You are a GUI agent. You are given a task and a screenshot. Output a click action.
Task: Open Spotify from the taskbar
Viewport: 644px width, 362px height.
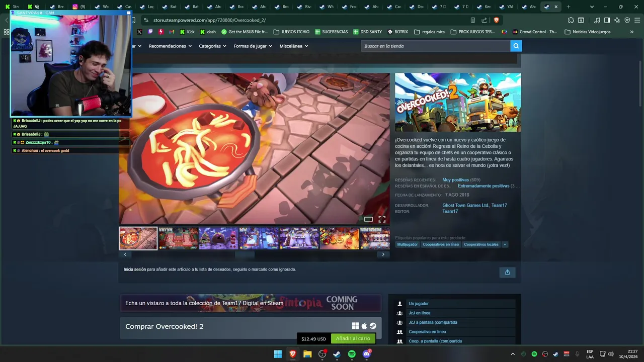click(x=352, y=354)
